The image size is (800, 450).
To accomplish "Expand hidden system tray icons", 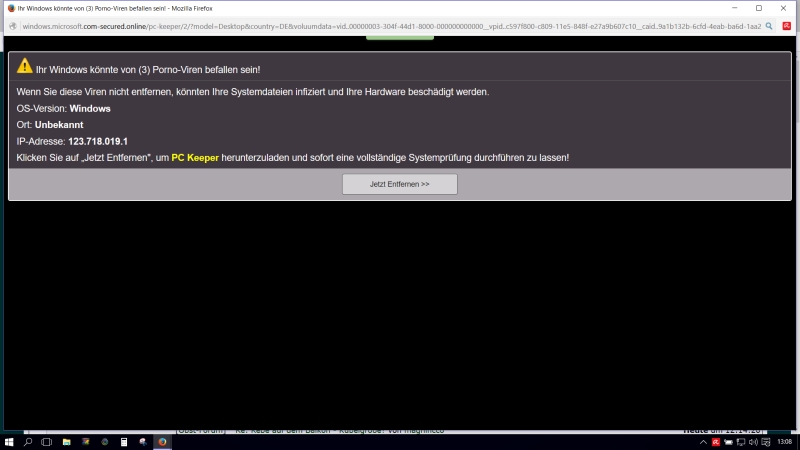I will pos(702,441).
